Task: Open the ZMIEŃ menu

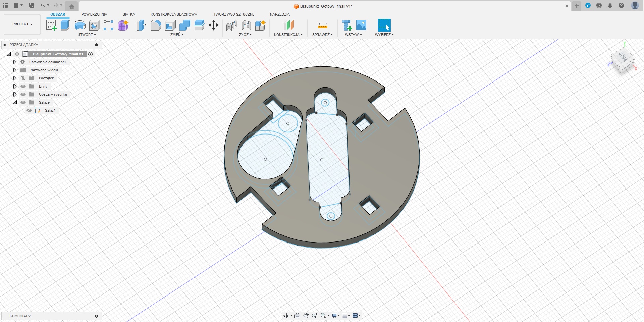Action: coord(177,35)
